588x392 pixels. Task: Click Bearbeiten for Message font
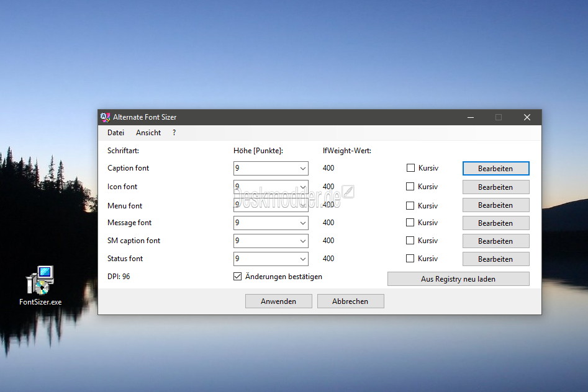tap(495, 223)
